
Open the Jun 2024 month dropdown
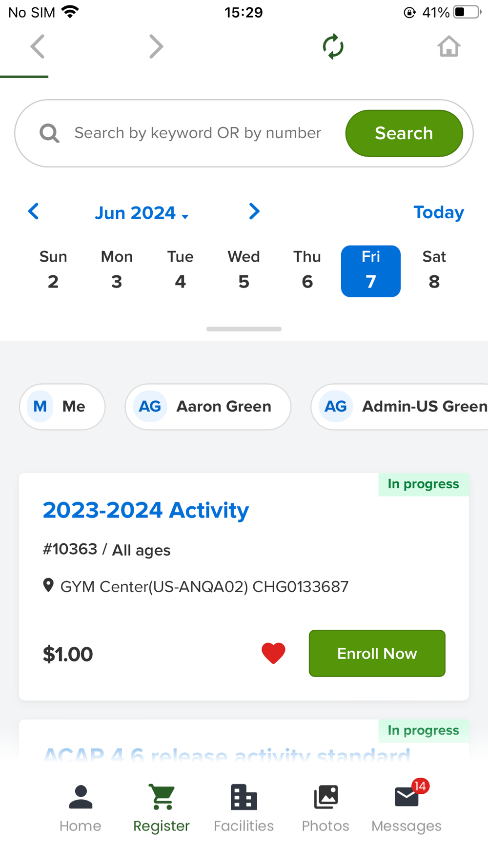(x=142, y=213)
